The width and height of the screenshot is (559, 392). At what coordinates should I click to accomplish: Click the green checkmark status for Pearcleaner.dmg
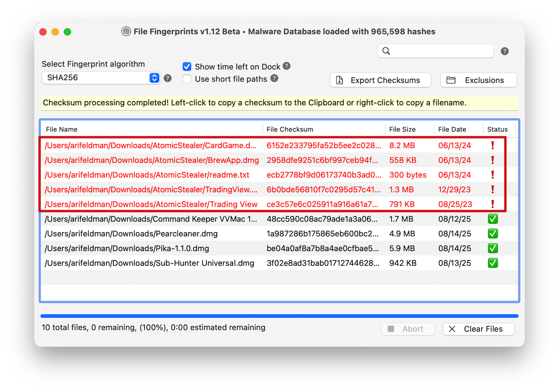493,234
